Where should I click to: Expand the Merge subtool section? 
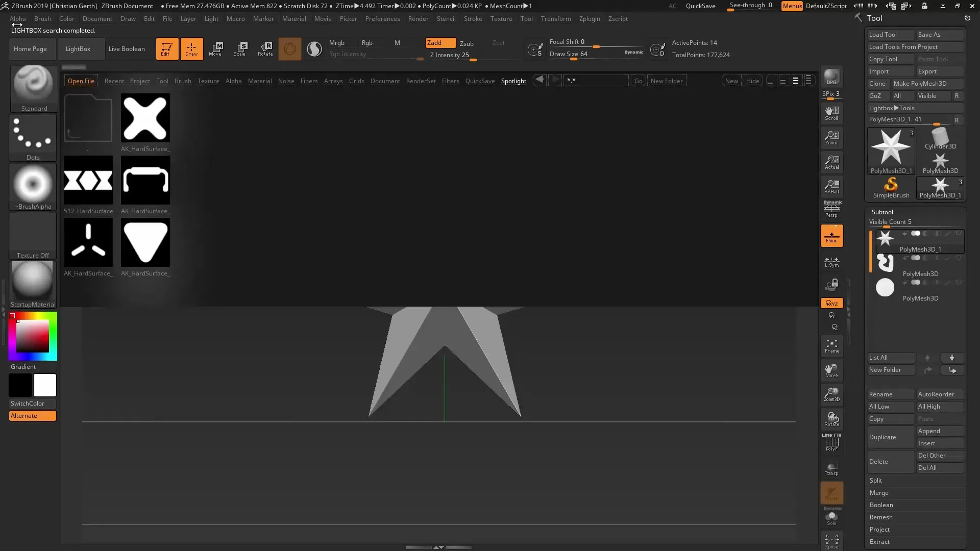pyautogui.click(x=879, y=493)
